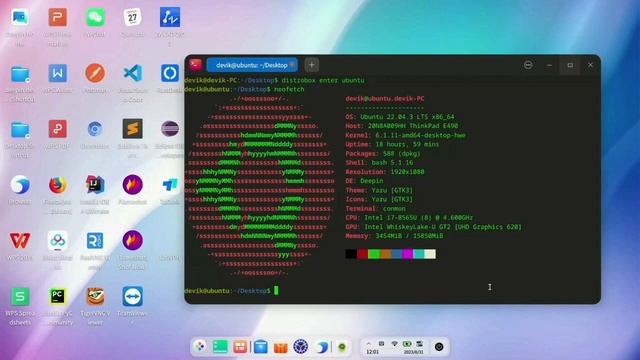Click the 12:01 clock in the dock
This screenshot has width=640, height=360.
tap(372, 351)
